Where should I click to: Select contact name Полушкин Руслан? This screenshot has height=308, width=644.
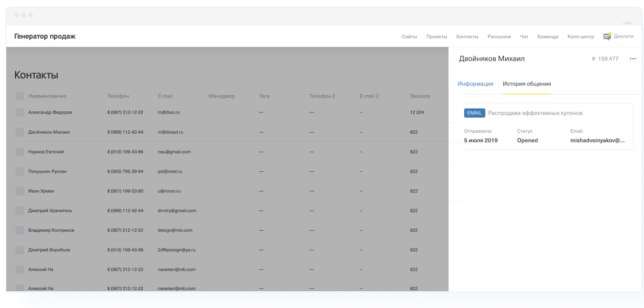47,171
